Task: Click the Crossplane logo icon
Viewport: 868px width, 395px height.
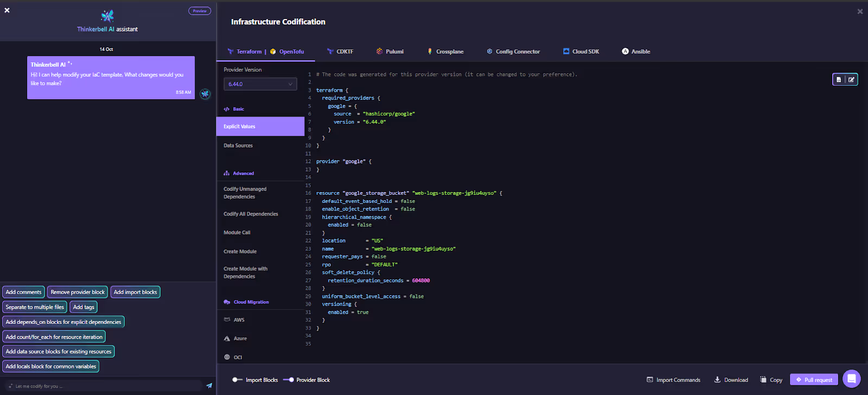Action: click(x=430, y=52)
